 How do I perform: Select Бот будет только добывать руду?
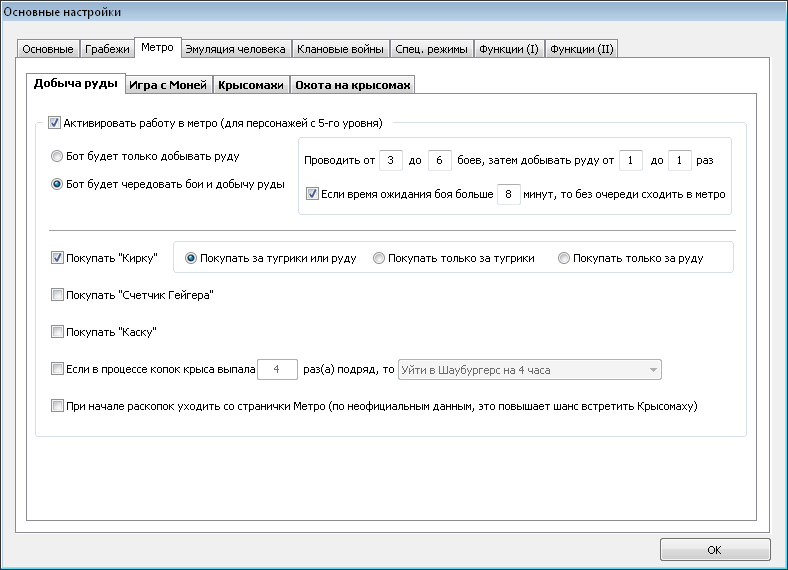pos(57,156)
